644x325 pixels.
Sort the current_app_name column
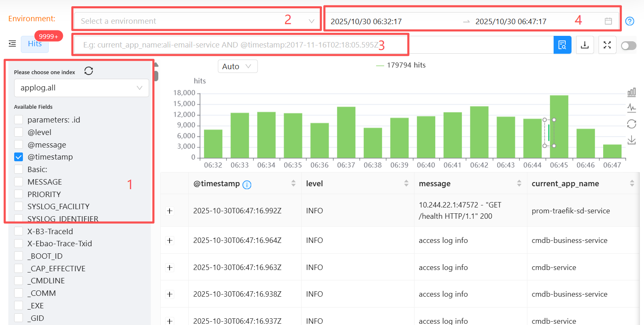click(x=632, y=183)
